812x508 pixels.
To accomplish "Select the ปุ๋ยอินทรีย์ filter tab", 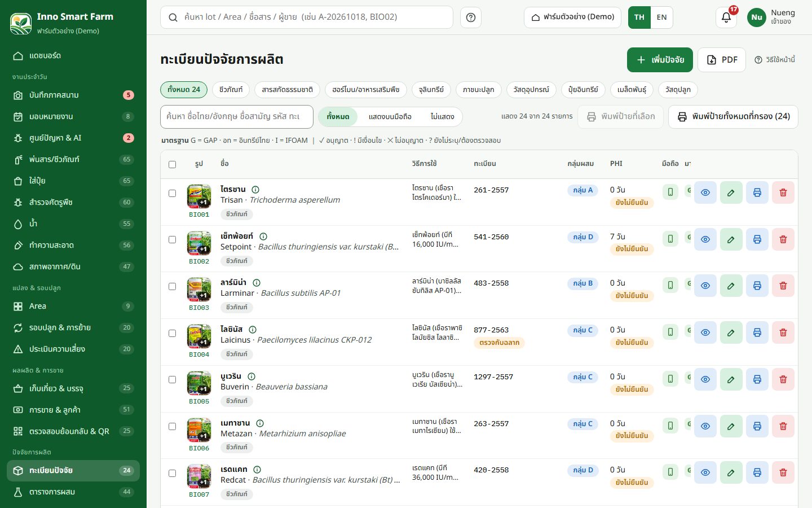I will click(x=583, y=90).
